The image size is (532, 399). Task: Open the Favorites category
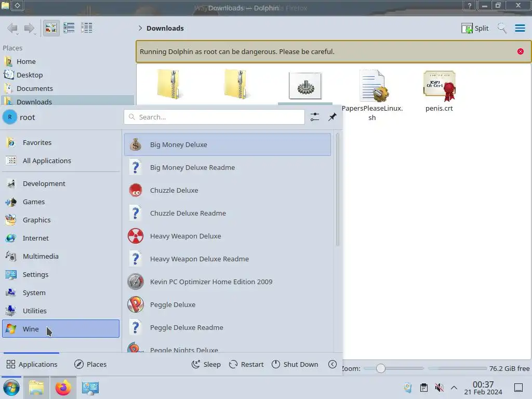pyautogui.click(x=61, y=142)
